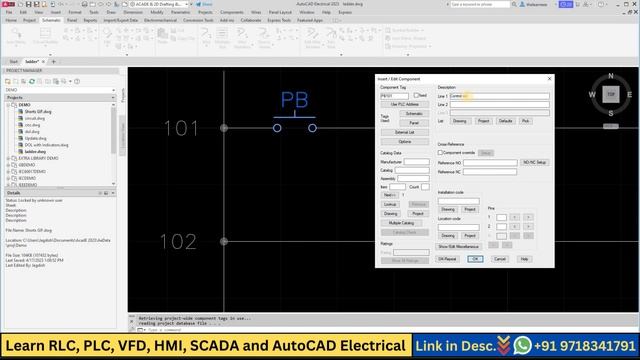Viewport: 640px width, 360px height.
Task: Switch to the Electromechanical ribbon tab
Action: point(160,20)
